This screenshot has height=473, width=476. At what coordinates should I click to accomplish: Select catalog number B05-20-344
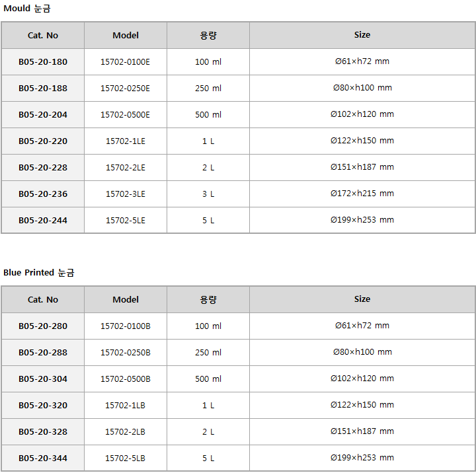click(x=43, y=458)
